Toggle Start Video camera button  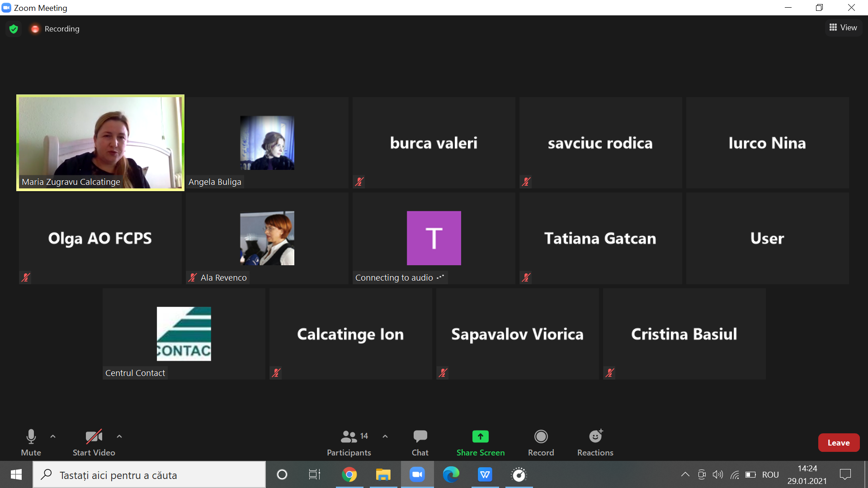pyautogui.click(x=94, y=436)
